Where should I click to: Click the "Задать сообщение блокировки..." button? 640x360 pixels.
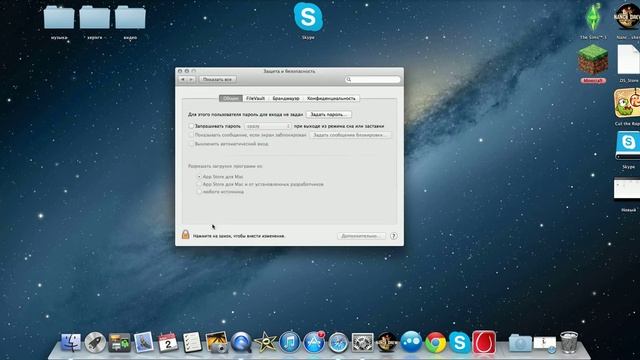350,135
